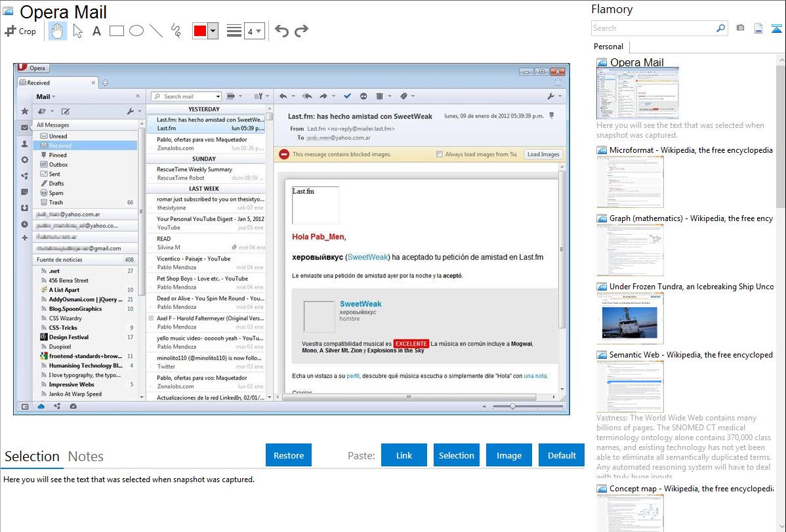The image size is (786, 532).
Task: Open the Semantic Web snapshot title
Action: 691,355
